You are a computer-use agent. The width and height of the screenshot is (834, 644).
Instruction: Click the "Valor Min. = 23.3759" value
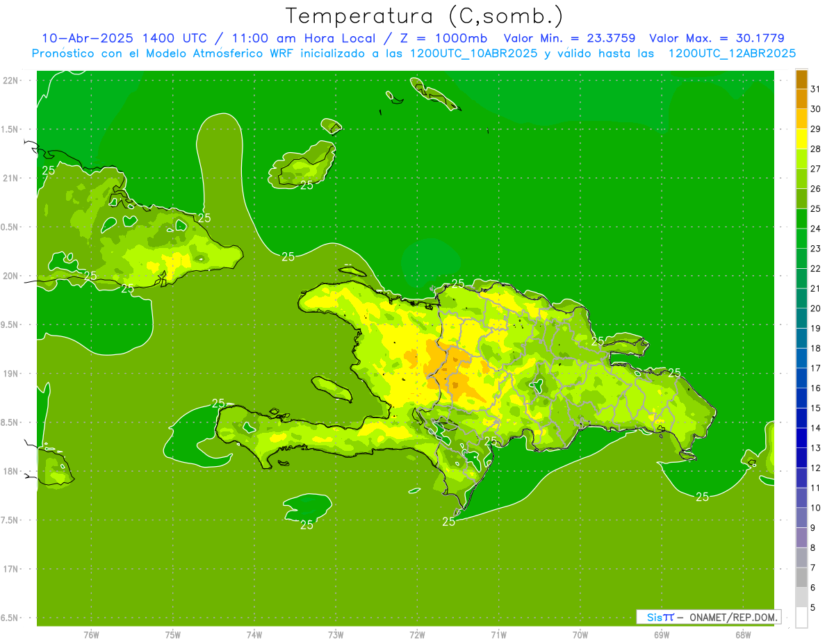(x=569, y=38)
